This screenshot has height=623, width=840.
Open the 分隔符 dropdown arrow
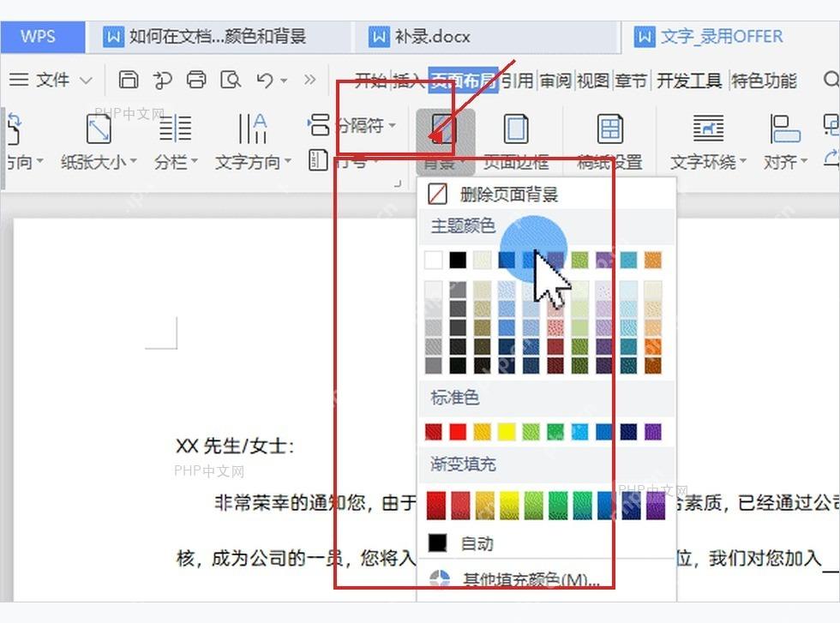pos(393,125)
